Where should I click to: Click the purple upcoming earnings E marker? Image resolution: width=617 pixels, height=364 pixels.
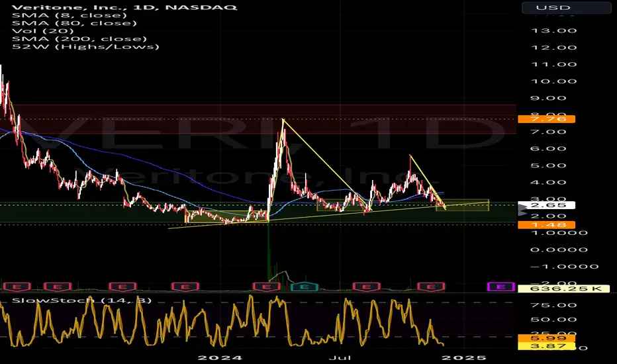[501, 287]
